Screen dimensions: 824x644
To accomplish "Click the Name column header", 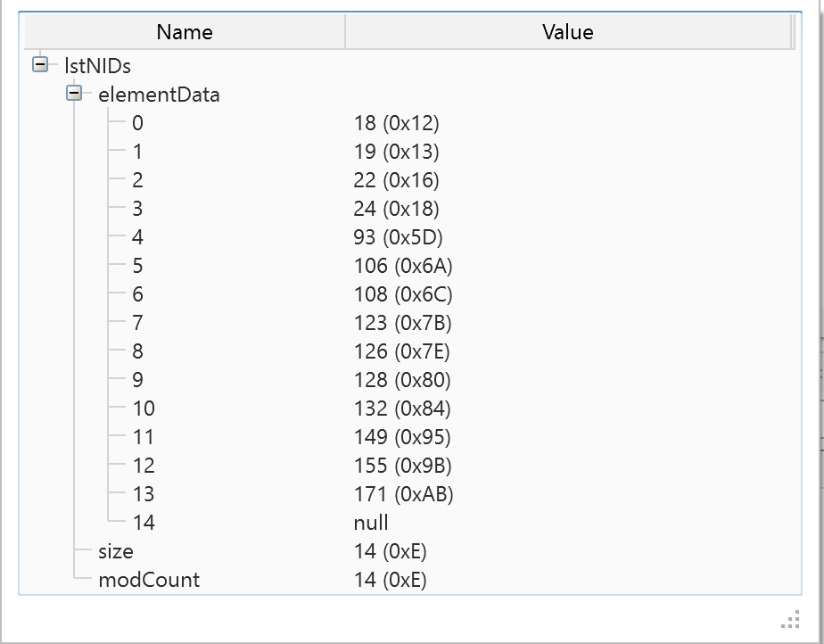I will pyautogui.click(x=184, y=32).
